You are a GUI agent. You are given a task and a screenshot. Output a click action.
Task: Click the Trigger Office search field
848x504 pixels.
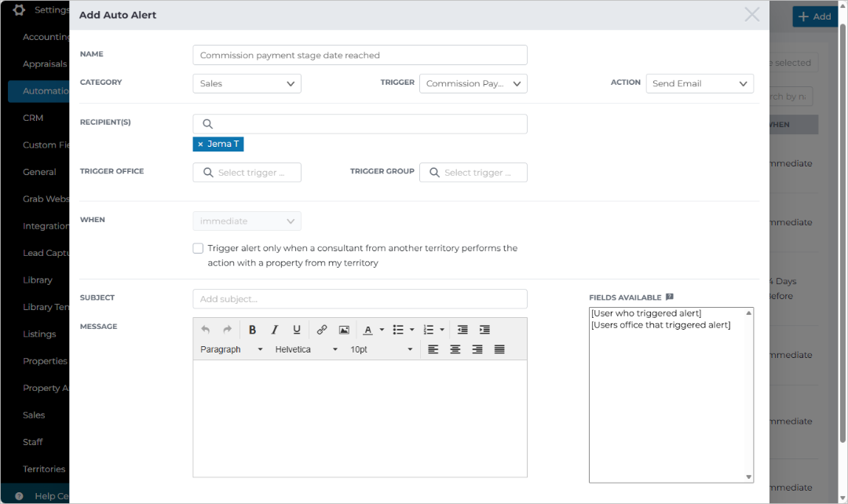(x=247, y=173)
